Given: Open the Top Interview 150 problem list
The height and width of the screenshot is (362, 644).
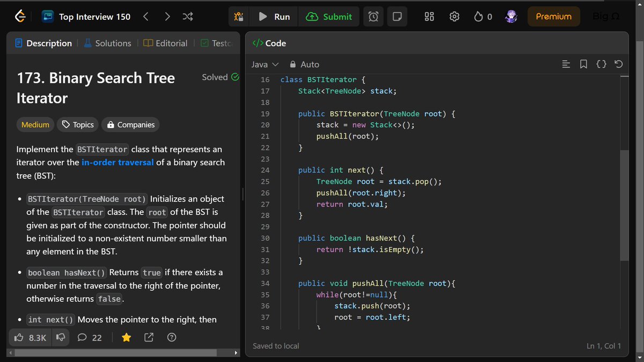Looking at the screenshot, I should pyautogui.click(x=87, y=17).
